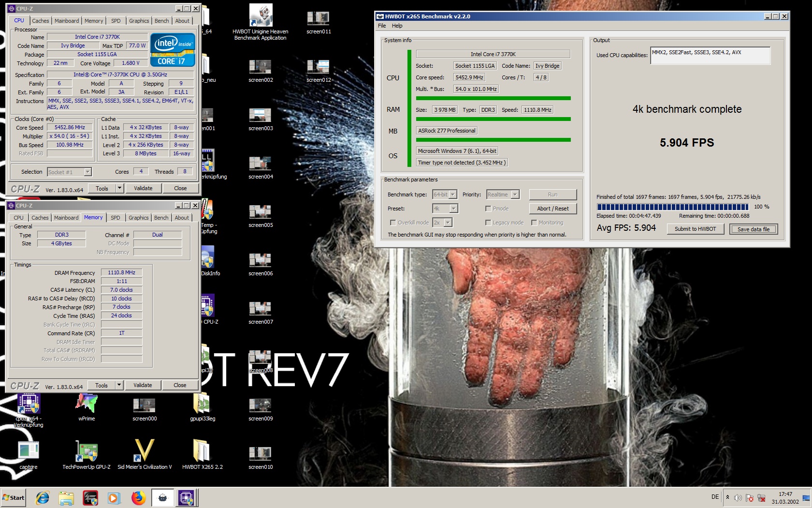Click DRAM Frequency 1110.8 MHz field

[x=121, y=272]
